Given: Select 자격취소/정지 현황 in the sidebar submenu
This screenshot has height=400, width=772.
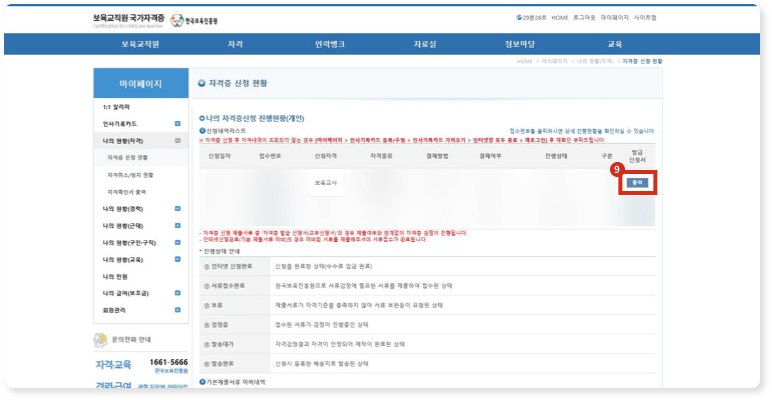Looking at the screenshot, I should 130,175.
